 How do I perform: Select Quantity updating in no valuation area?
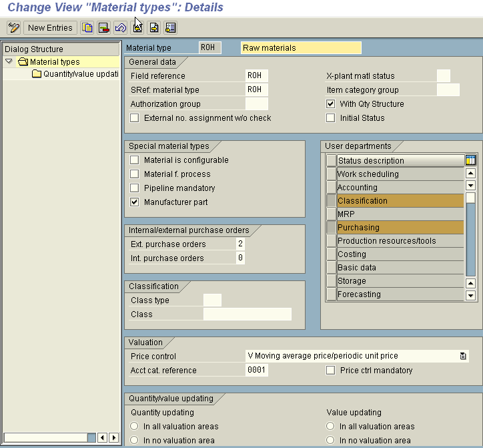(134, 440)
